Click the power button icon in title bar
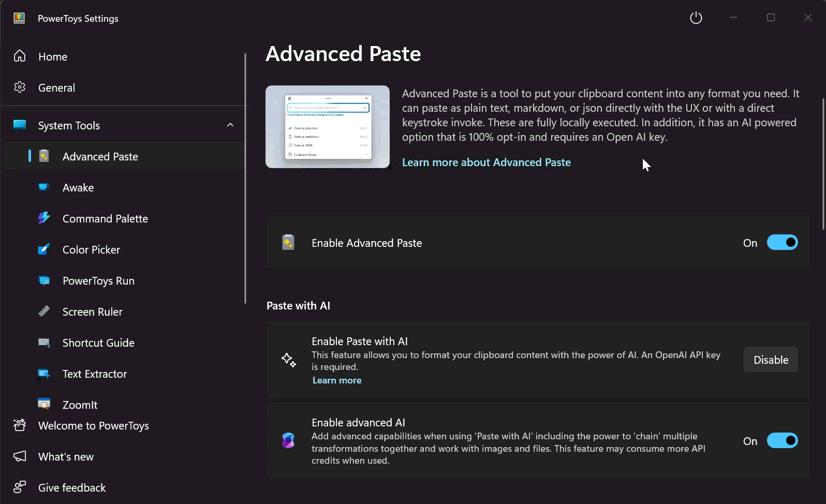 [696, 18]
